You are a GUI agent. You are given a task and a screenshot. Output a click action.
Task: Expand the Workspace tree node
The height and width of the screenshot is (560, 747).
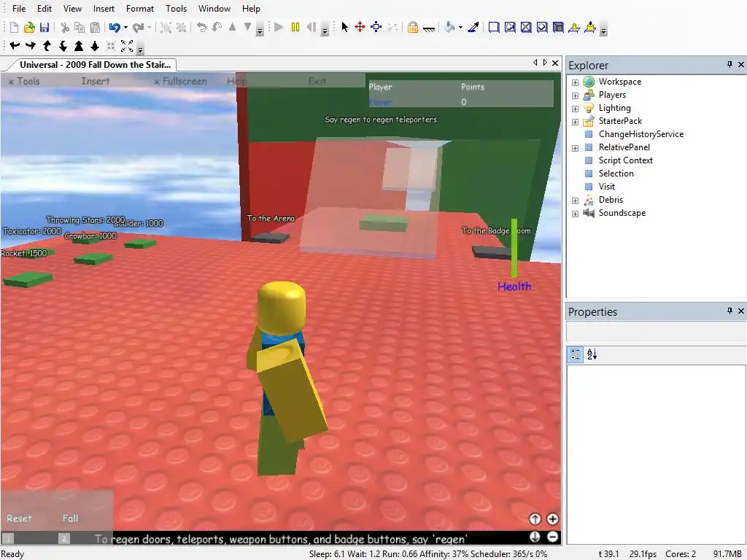coord(575,82)
